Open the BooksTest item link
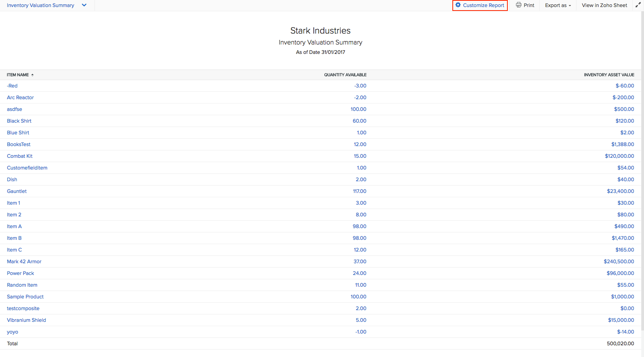The height and width of the screenshot is (357, 644). [x=19, y=145]
